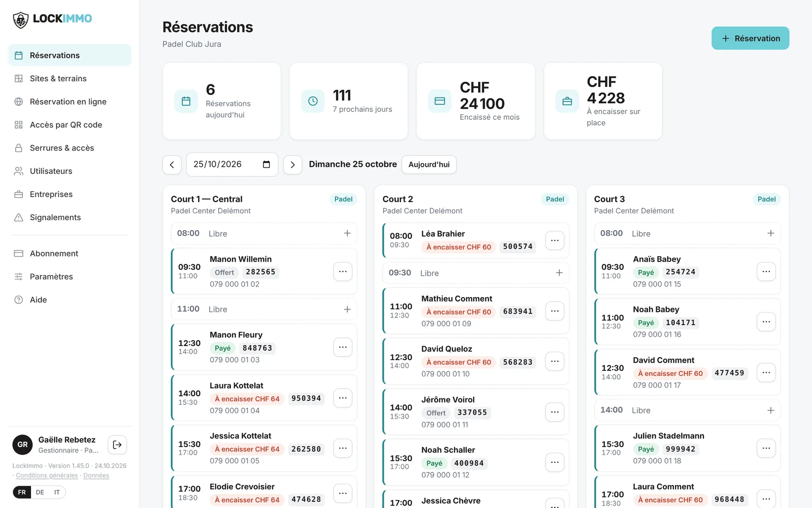Open the options menu for David Queloz's booking
812x508 pixels.
click(x=555, y=361)
